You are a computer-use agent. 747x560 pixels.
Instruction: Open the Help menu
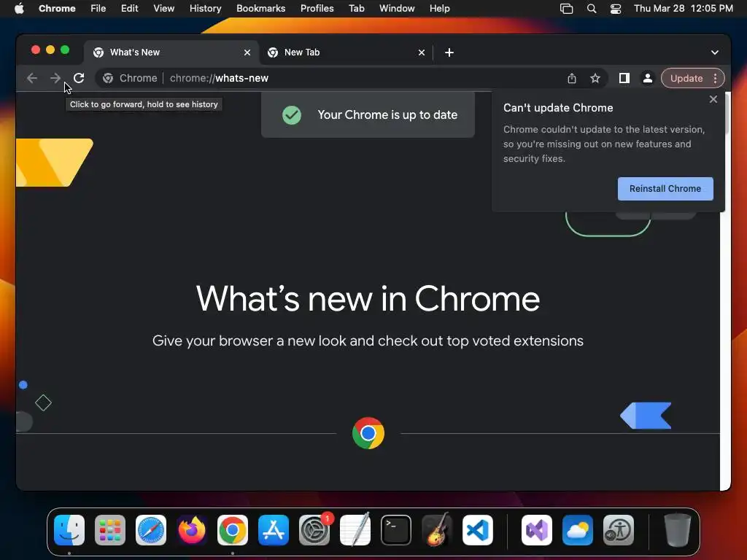439,9
